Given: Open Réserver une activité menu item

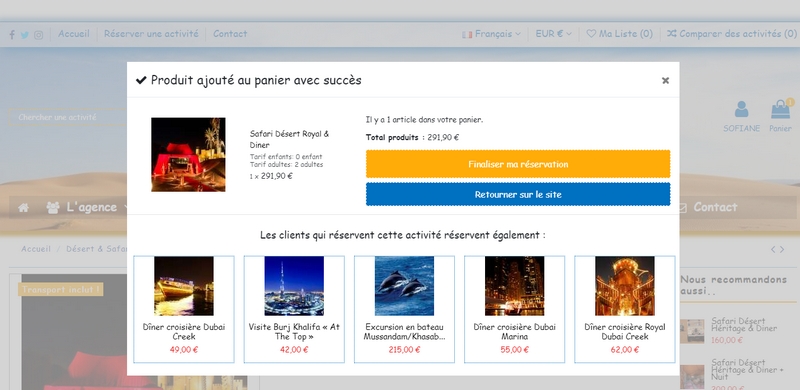Looking at the screenshot, I should [151, 34].
